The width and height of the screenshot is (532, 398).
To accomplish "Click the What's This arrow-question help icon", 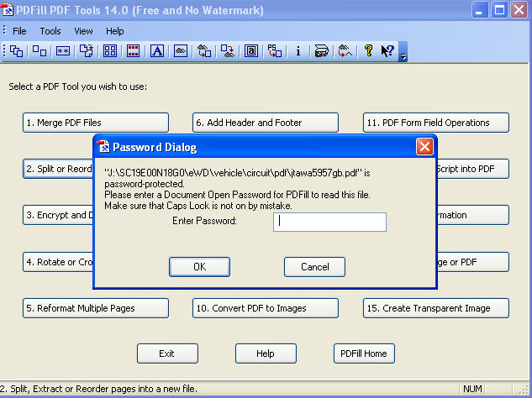I will coord(387,51).
